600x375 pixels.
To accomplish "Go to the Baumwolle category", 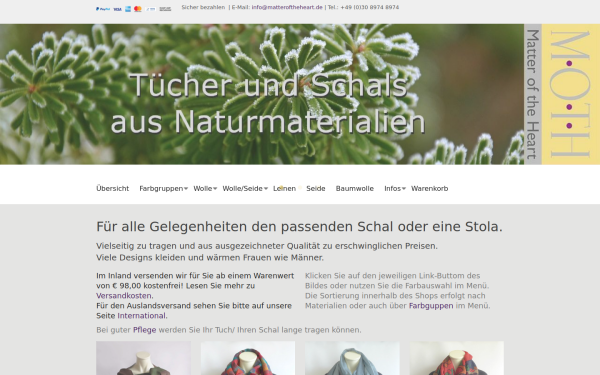I will click(355, 188).
